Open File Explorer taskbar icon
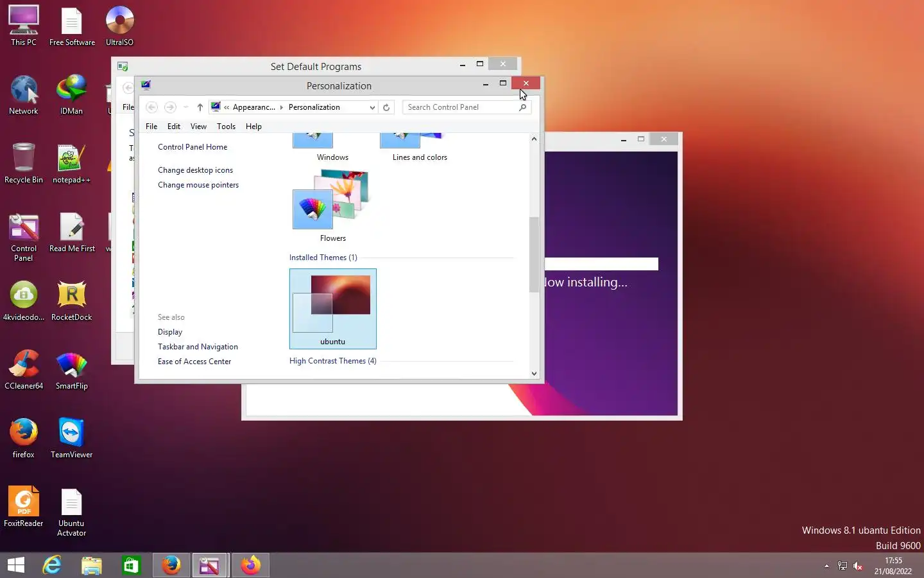The height and width of the screenshot is (578, 924). (x=92, y=565)
